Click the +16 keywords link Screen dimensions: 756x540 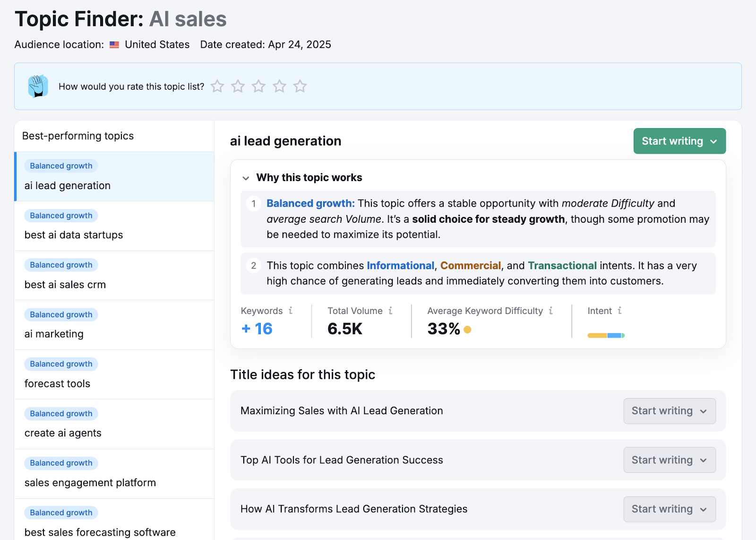(257, 328)
